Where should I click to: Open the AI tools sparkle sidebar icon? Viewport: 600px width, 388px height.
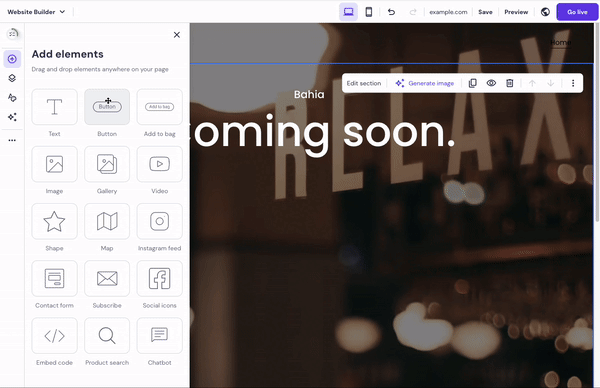click(12, 117)
